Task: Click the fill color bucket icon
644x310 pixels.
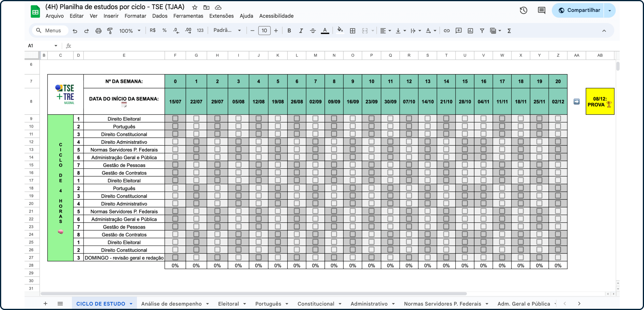Action: [340, 31]
